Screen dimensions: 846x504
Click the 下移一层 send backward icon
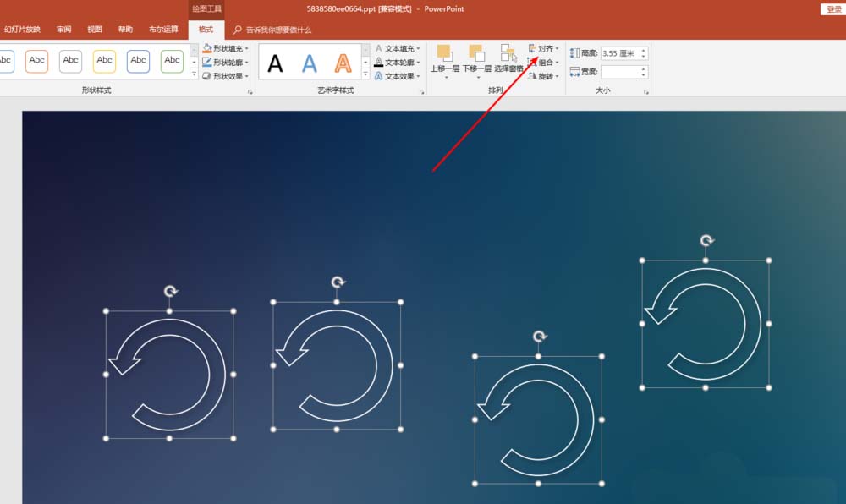(477, 53)
